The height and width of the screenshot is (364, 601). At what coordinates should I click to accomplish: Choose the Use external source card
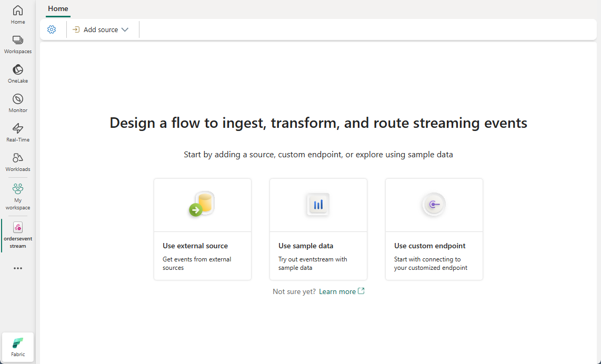tap(203, 229)
